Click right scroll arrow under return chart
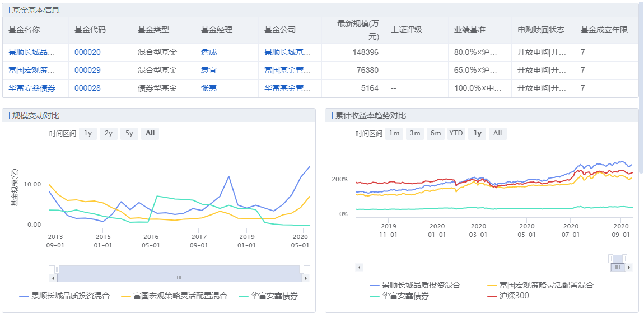This screenshot has height=318, width=644. 630,268
